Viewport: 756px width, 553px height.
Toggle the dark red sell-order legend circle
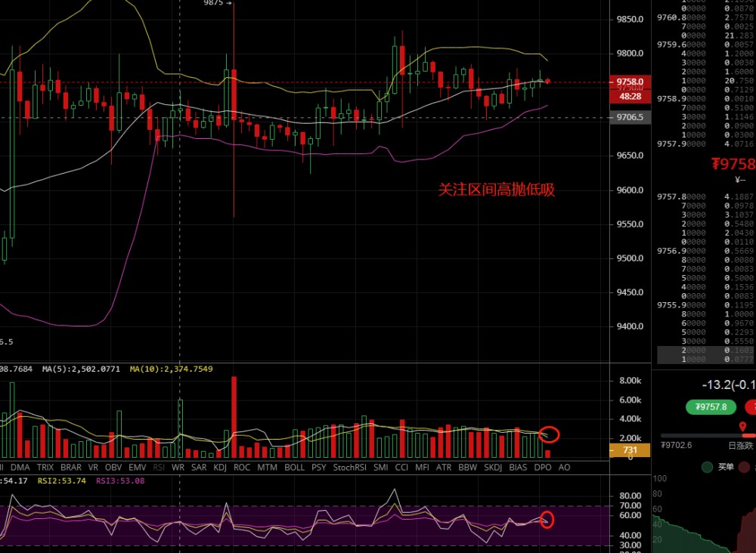[745, 467]
